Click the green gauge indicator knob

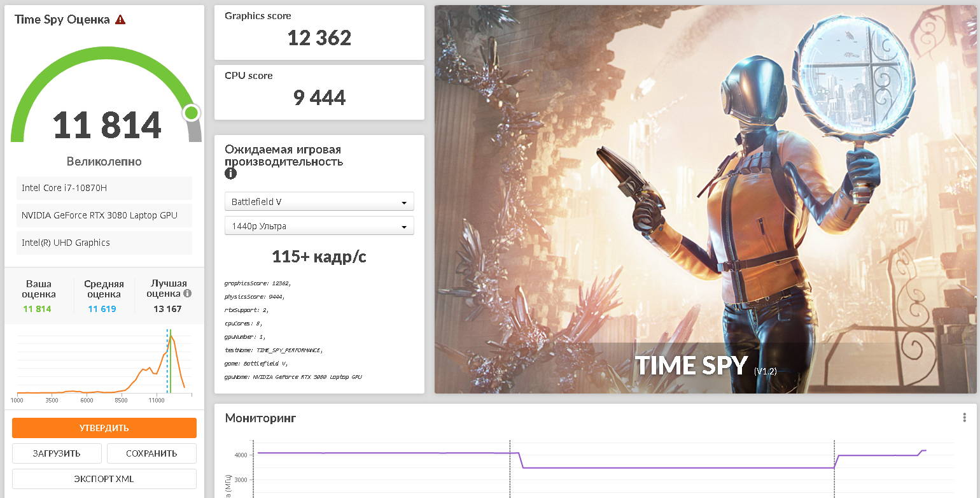pos(192,113)
